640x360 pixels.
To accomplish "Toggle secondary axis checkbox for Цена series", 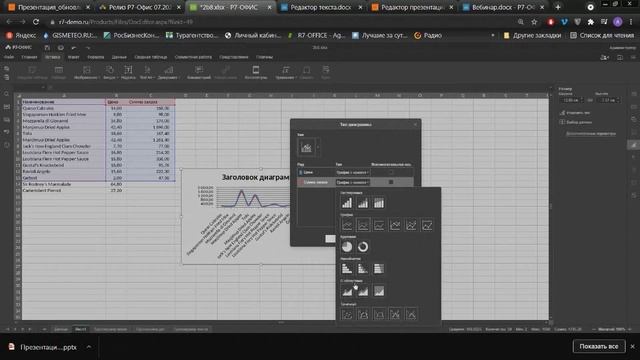I will pos(391,172).
